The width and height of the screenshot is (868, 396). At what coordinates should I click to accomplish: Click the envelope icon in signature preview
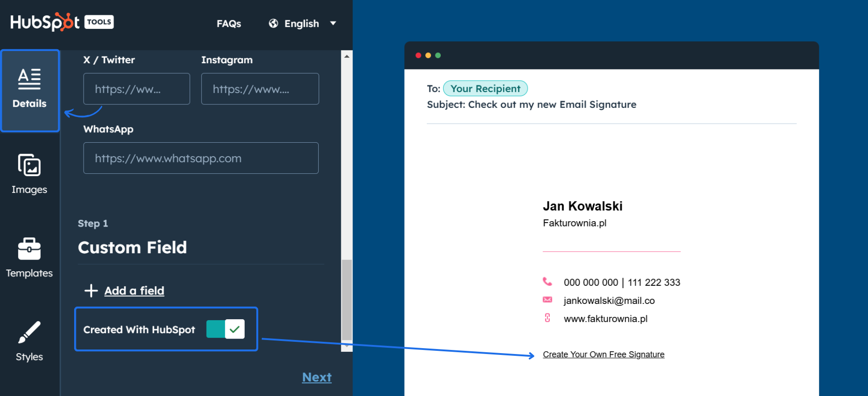click(x=547, y=300)
